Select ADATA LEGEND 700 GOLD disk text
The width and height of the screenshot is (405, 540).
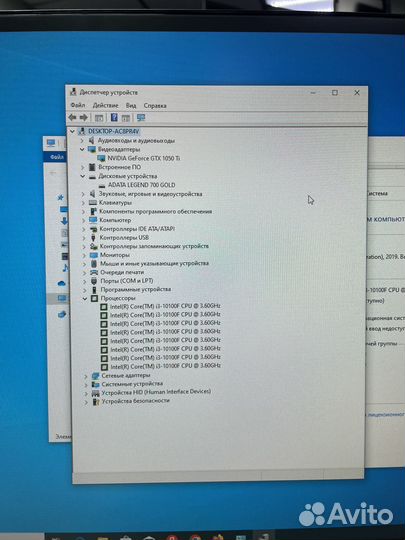[142, 185]
